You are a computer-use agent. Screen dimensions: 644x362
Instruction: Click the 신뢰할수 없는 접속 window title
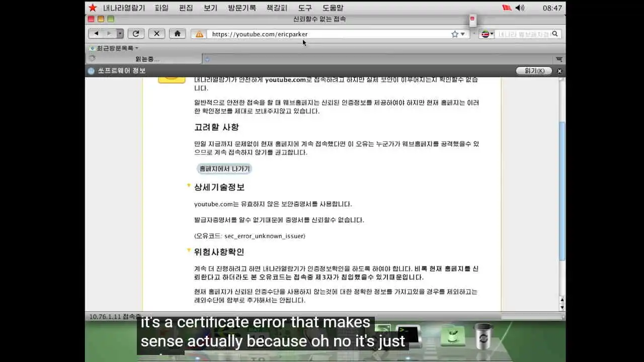(x=319, y=19)
